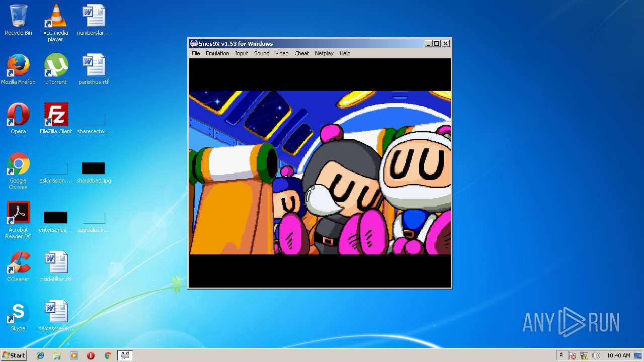The width and height of the screenshot is (644, 362).
Task: Maximize the Snes9X window
Action: [436, 44]
